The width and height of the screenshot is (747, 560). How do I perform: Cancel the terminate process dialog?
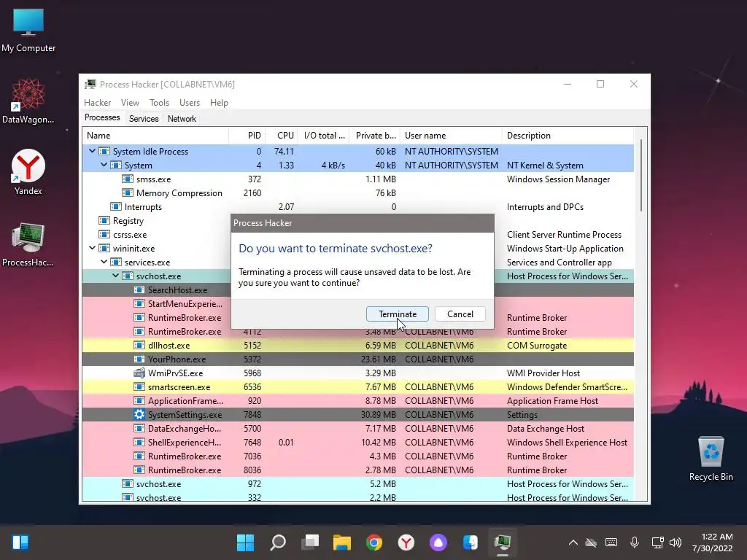(460, 314)
